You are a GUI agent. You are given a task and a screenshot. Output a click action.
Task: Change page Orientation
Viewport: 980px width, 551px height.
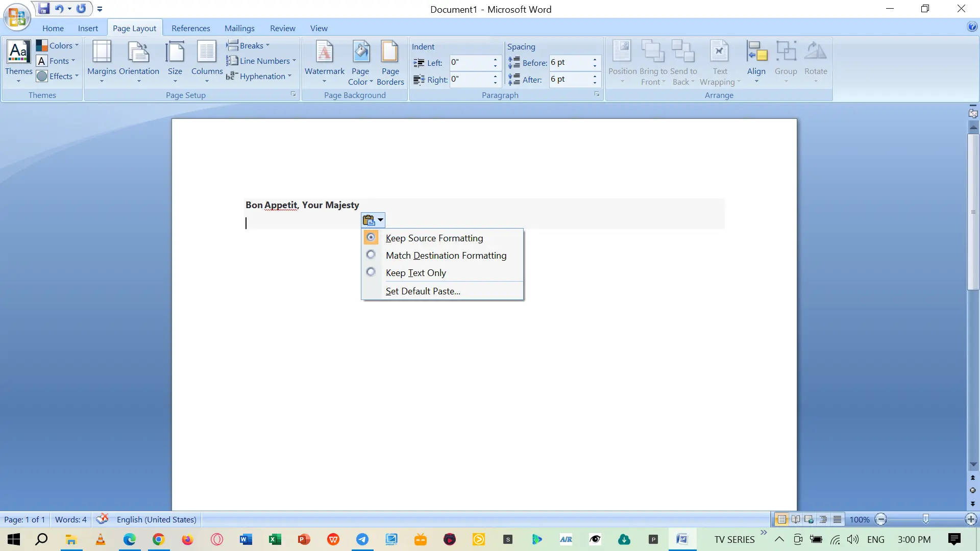139,62
